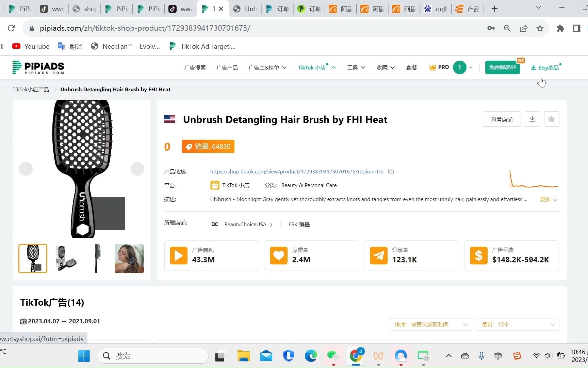Click the 销量: 64830 badge

click(x=208, y=147)
